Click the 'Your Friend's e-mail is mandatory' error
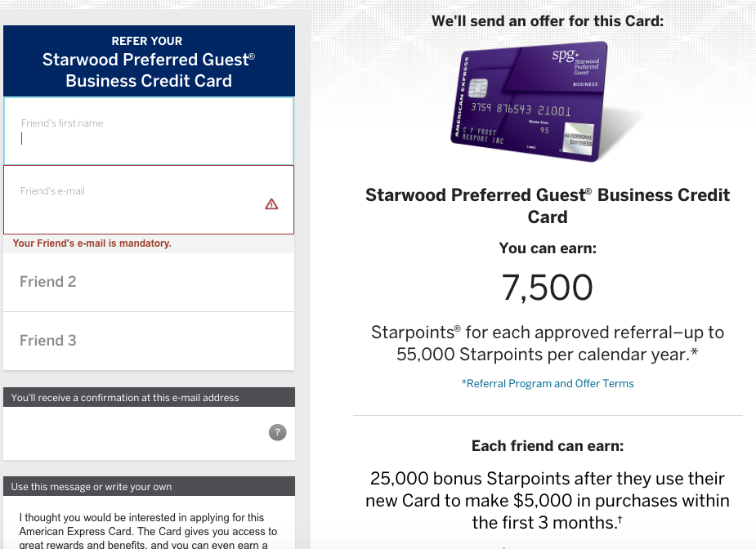The image size is (756, 549). pos(92,243)
